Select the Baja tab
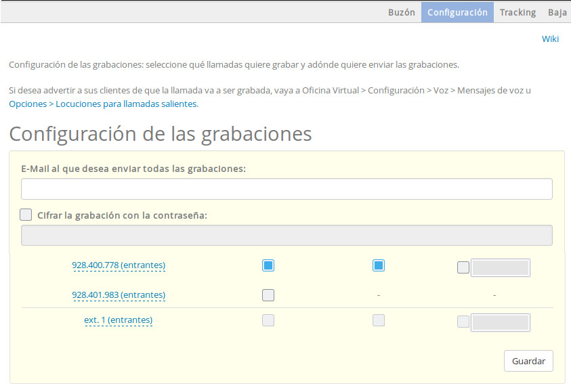Viewport: 571px width, 392px height. [x=557, y=12]
